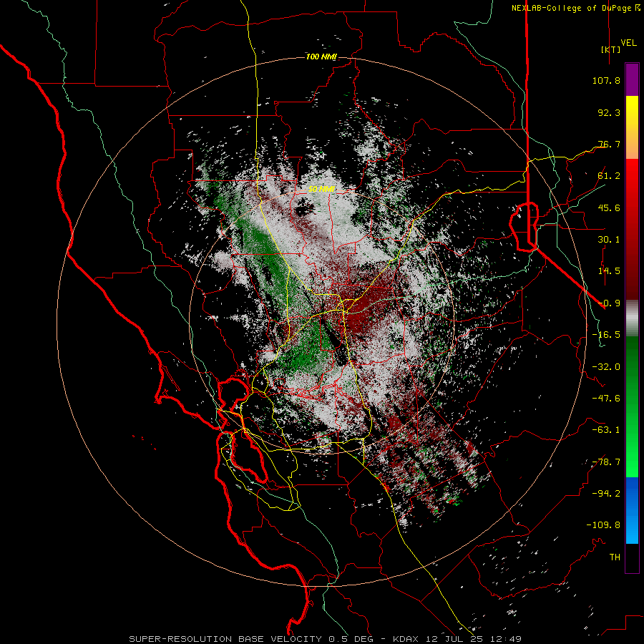Click the -63.1 velocity scale value

click(606, 430)
